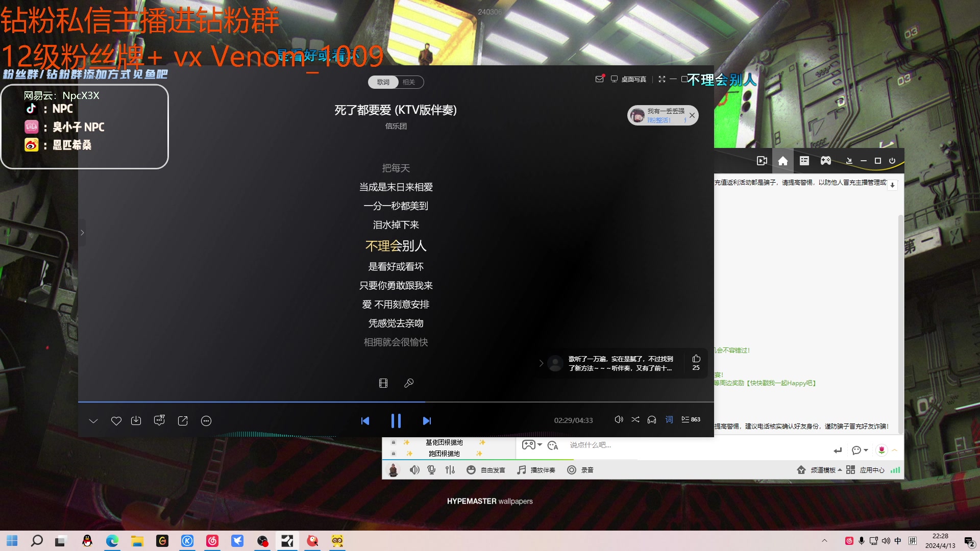Screen dimensions: 980x551
Task: Go to home tab in chat window
Action: (x=783, y=161)
